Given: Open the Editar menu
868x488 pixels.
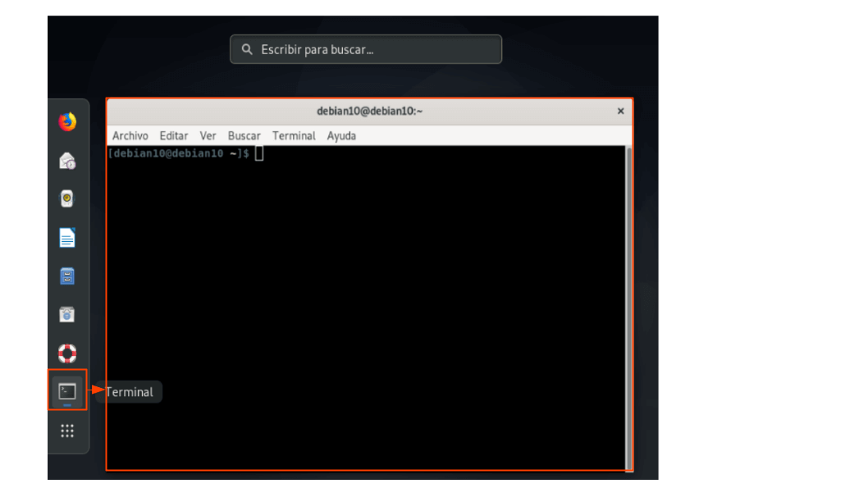Looking at the screenshot, I should click(174, 136).
